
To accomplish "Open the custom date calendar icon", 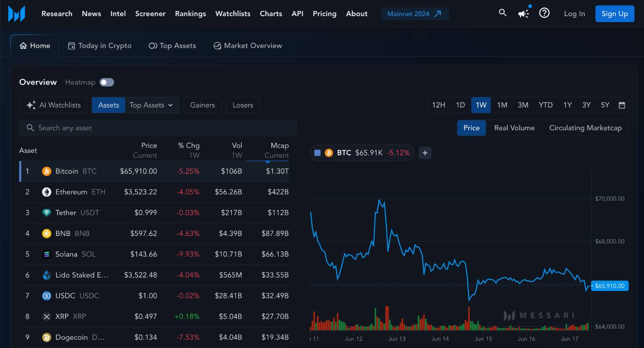I will click(x=621, y=105).
